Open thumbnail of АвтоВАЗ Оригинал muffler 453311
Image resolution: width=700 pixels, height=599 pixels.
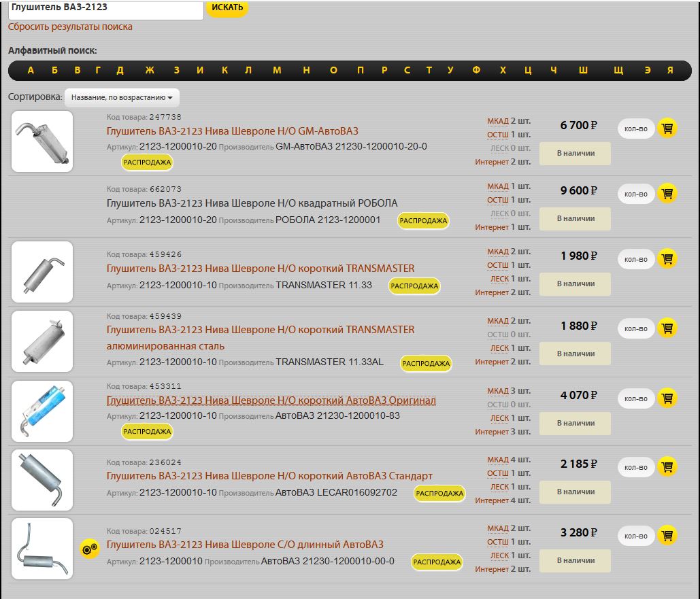point(42,411)
